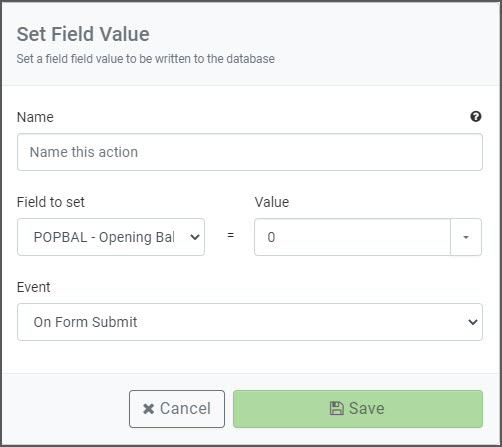Screen dimensions: 502x447
Task: Click the word 'Save' text on the green button
Action: 367,408
